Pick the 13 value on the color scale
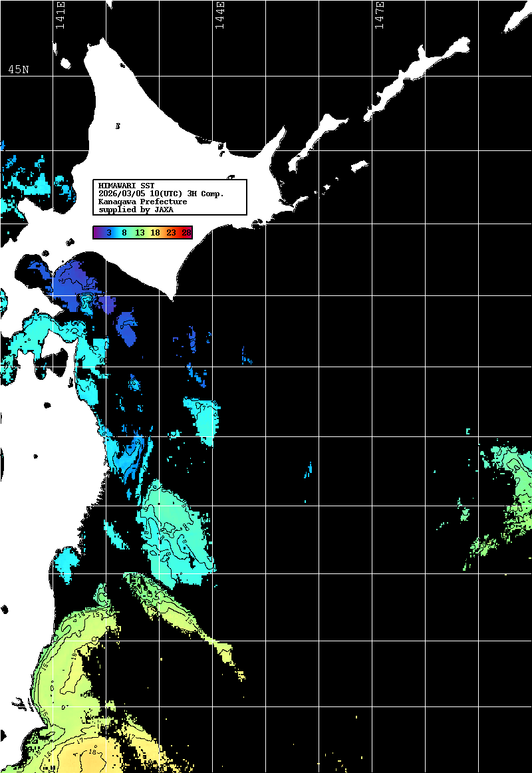This screenshot has height=773, width=532. pos(140,232)
